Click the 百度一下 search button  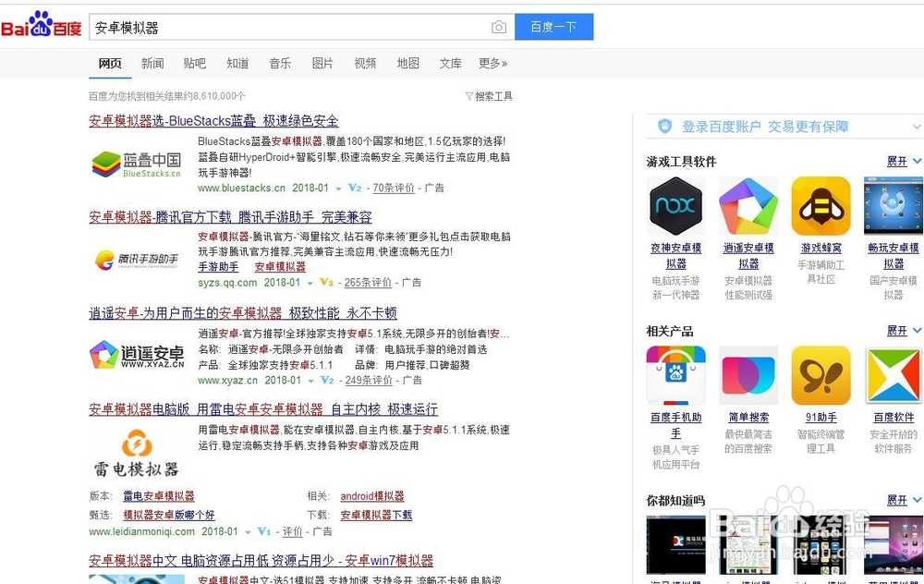(554, 27)
